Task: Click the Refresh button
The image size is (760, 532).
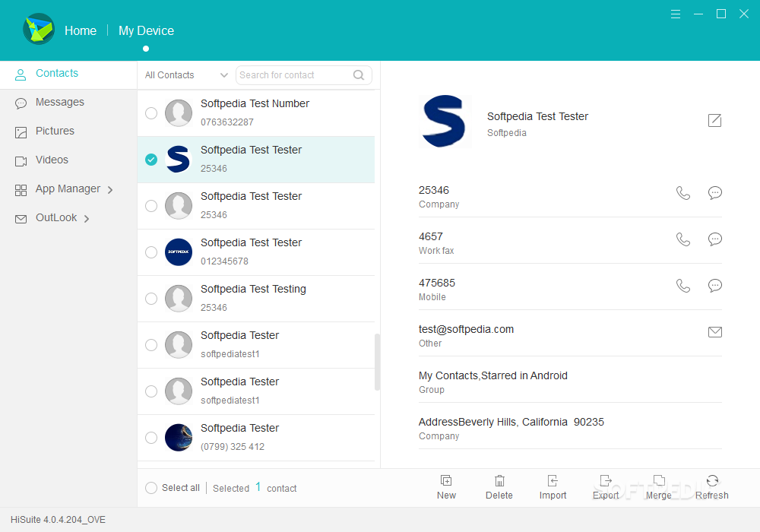Action: (x=712, y=487)
